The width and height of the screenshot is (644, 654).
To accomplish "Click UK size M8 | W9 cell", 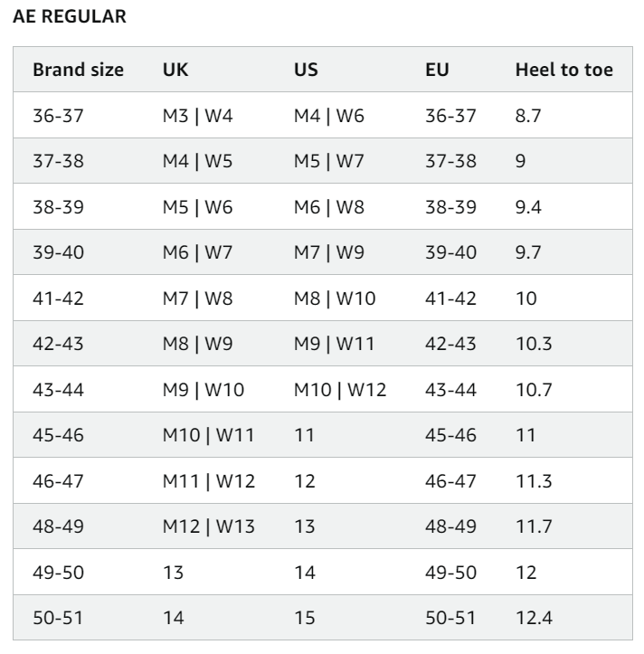I will point(197,345).
